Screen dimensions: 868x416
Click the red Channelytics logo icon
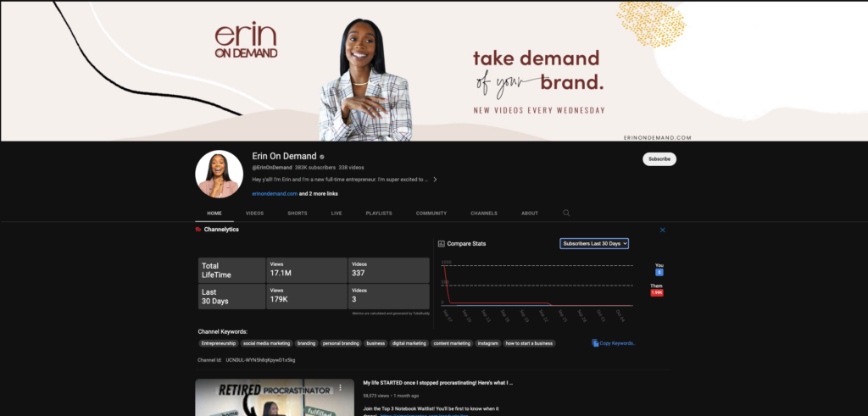click(x=198, y=229)
